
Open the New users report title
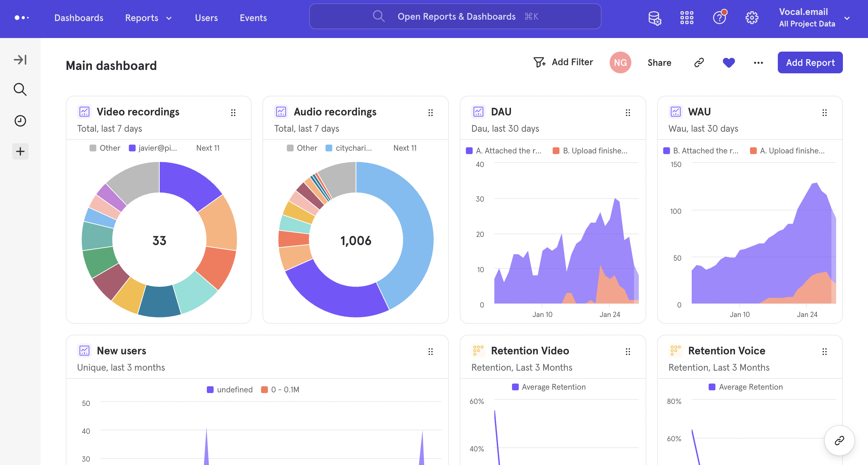[121, 351]
